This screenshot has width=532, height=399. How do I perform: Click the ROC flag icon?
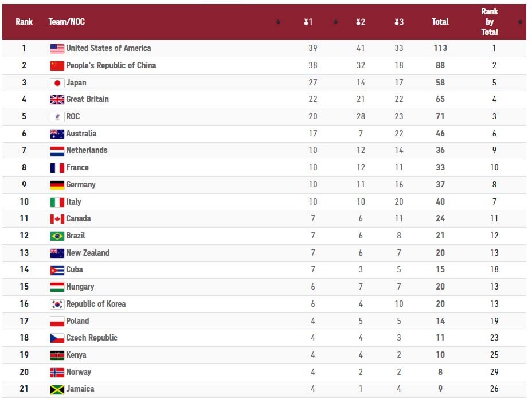pyautogui.click(x=57, y=117)
